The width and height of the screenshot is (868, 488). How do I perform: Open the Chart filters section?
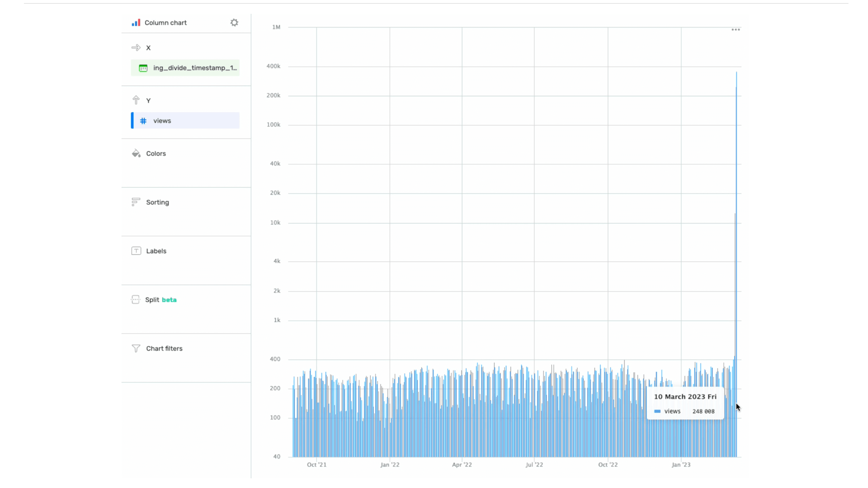click(165, 349)
